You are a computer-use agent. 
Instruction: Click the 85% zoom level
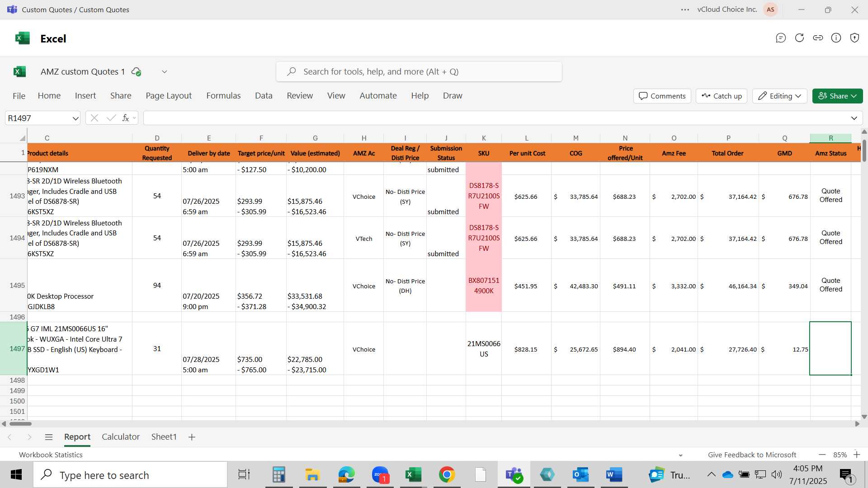point(840,455)
